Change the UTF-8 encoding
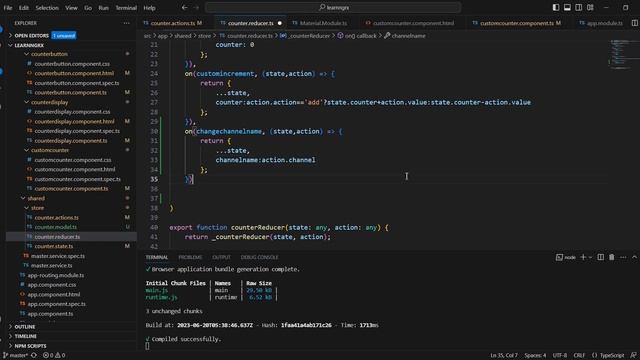The width and height of the screenshot is (640, 360). point(560,356)
